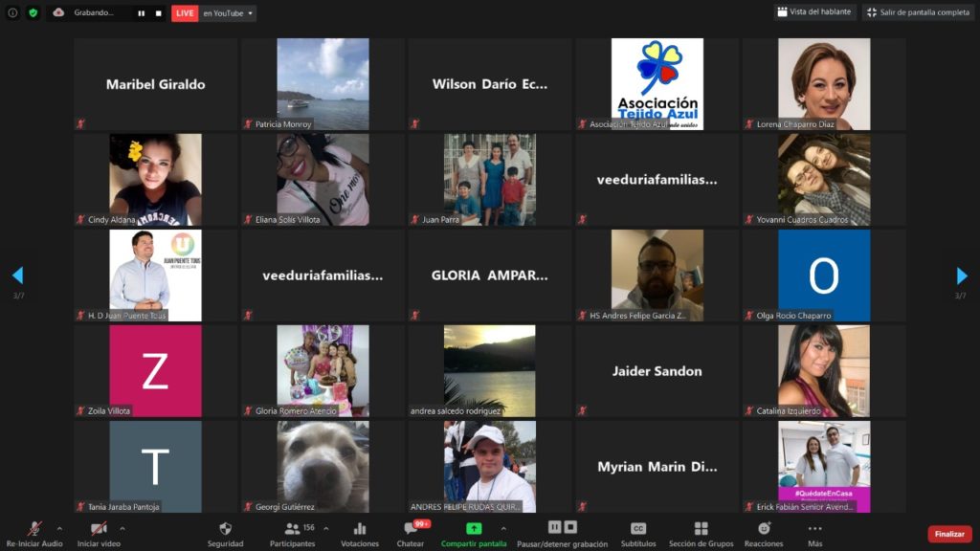This screenshot has height=551, width=980.
Task: Select Cindy Aldana's video tile
Action: click(156, 180)
